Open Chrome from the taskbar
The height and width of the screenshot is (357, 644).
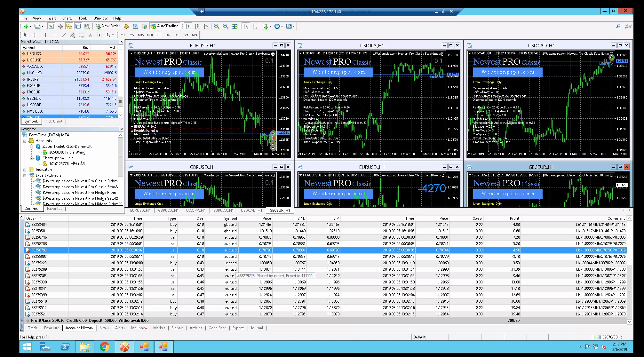click(x=105, y=347)
